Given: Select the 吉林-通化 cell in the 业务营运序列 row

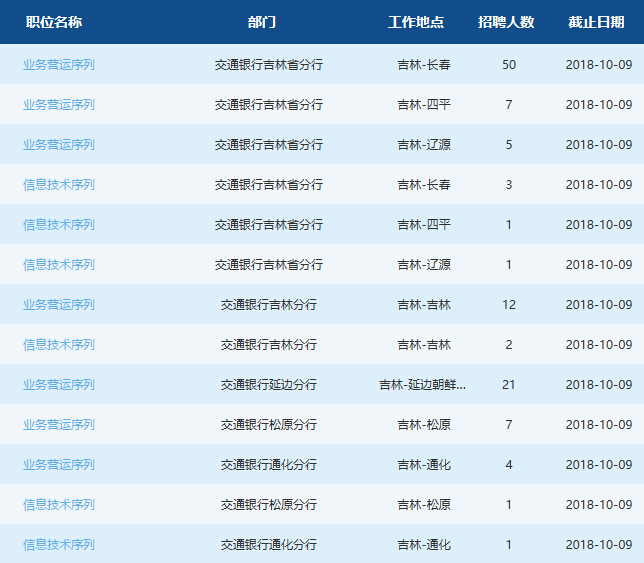Looking at the screenshot, I should point(424,464).
